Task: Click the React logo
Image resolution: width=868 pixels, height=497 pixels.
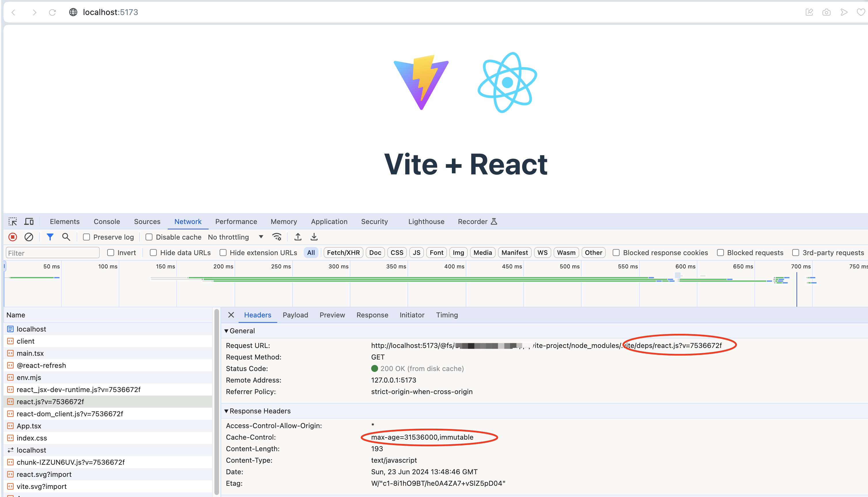Action: pyautogui.click(x=507, y=82)
